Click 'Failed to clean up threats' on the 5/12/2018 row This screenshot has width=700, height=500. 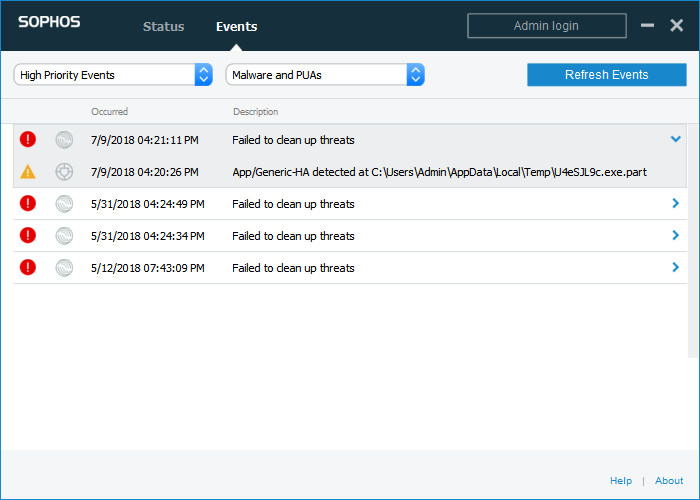coord(293,268)
